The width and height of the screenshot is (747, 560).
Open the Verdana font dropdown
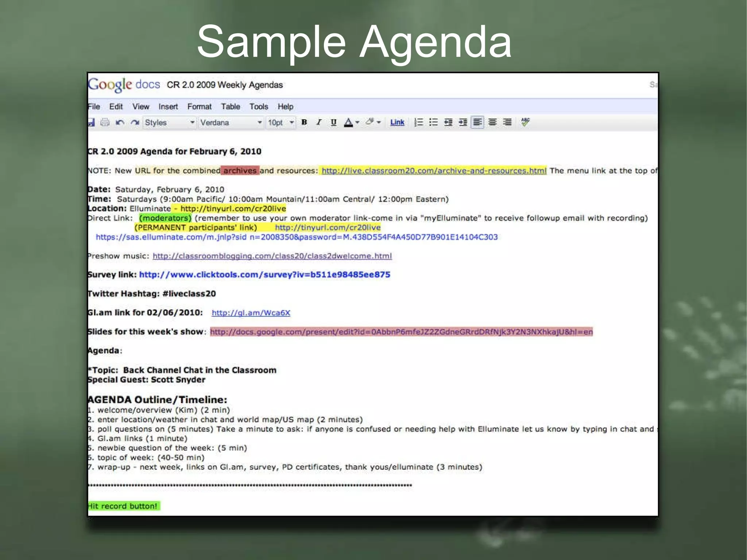click(x=231, y=122)
